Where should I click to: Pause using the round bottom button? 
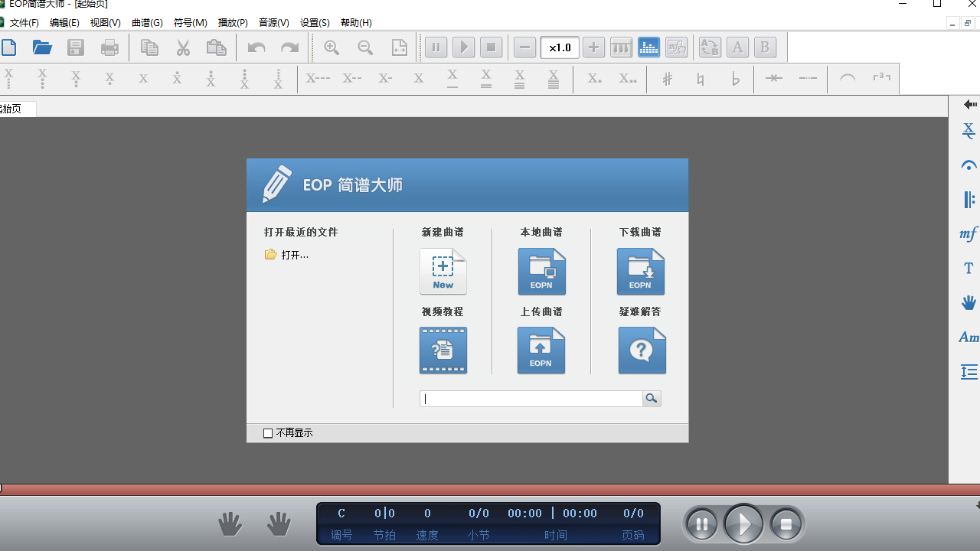tap(702, 524)
